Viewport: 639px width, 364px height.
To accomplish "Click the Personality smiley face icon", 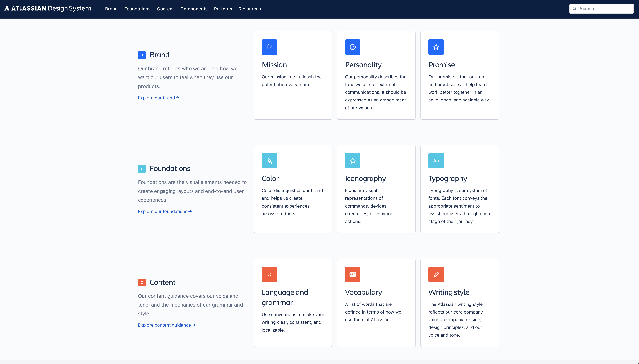I will [352, 47].
